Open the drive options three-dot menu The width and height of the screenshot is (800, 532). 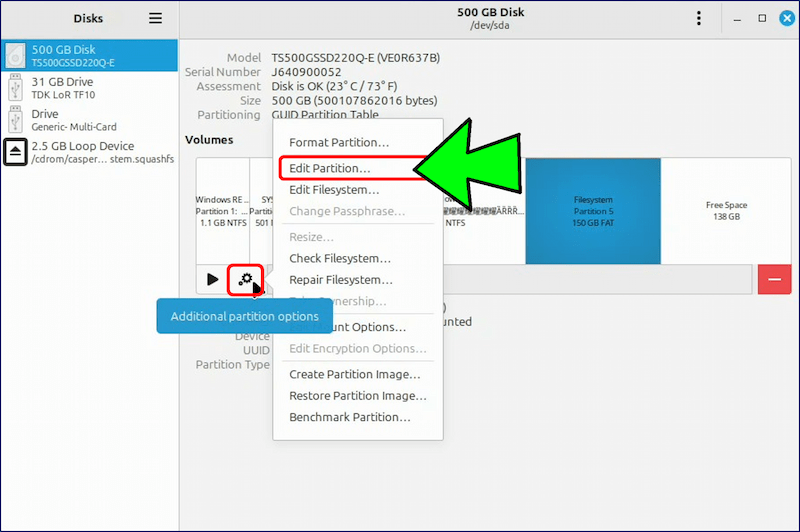698,18
